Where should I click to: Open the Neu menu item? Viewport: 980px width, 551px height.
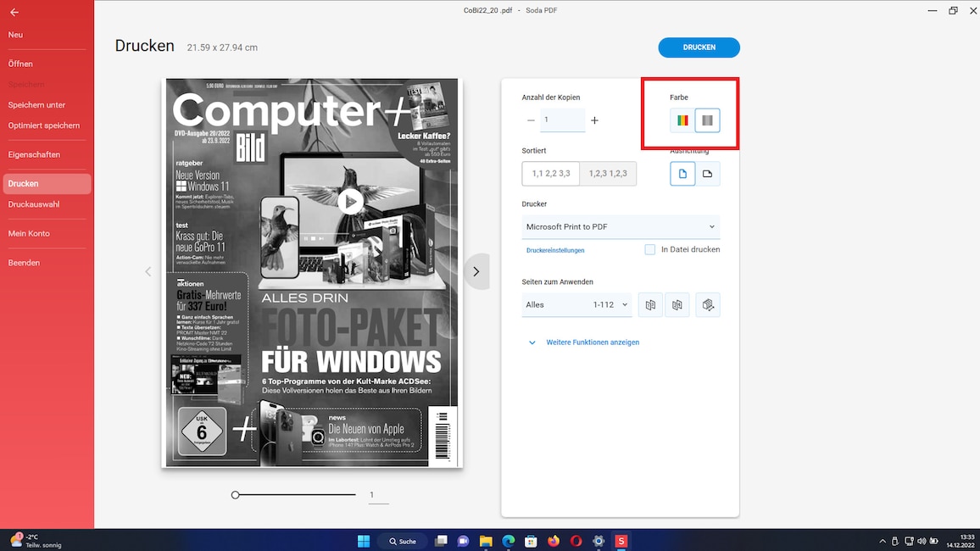pyautogui.click(x=15, y=35)
